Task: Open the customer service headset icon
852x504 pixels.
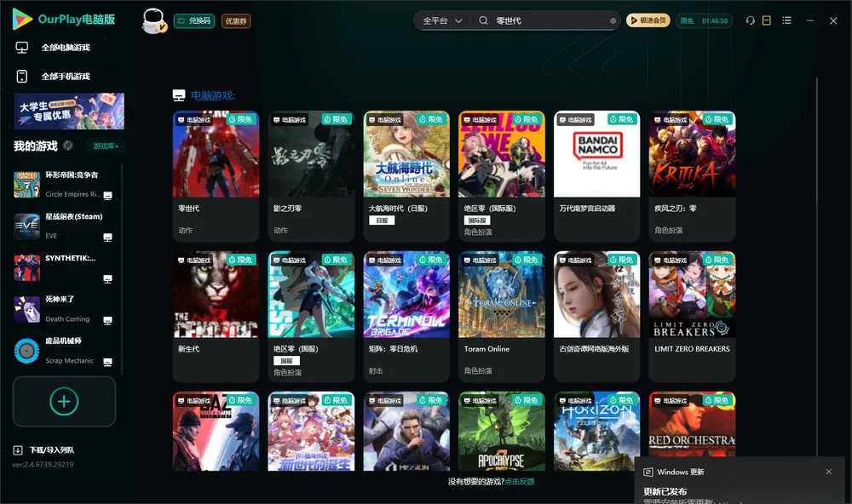Action: coord(751,20)
